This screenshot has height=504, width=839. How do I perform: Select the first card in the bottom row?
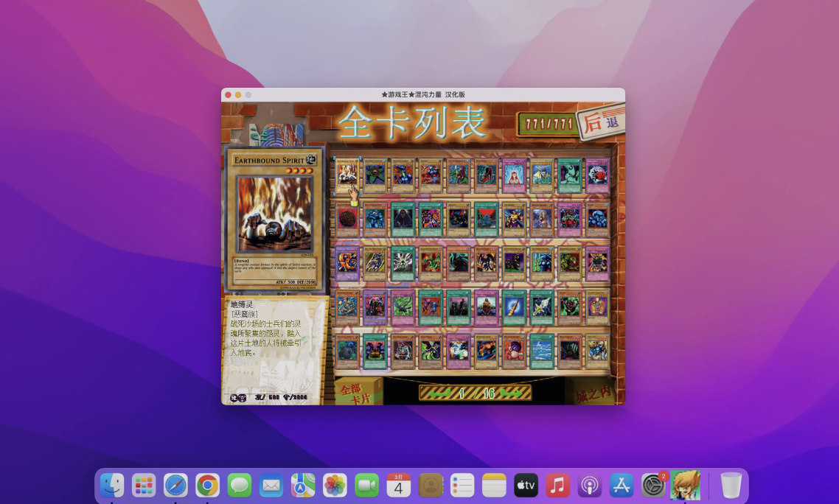click(347, 351)
